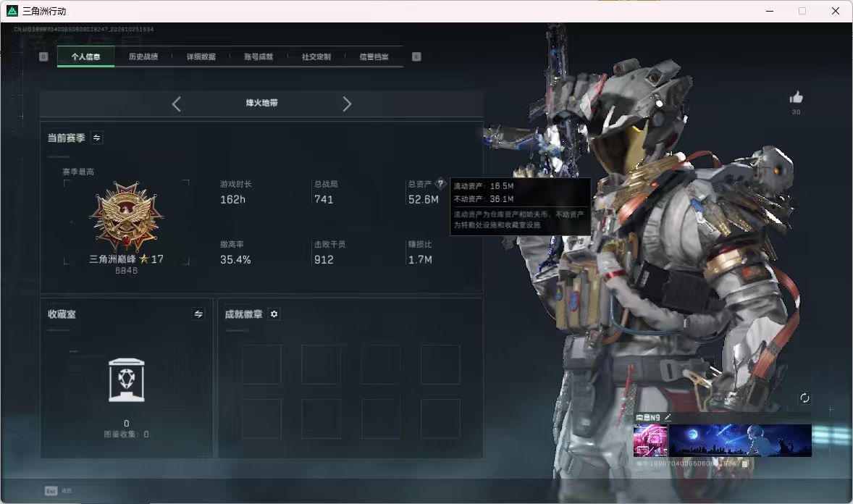Click the Q key hint before the tabs
The width and height of the screenshot is (853, 504).
click(43, 56)
